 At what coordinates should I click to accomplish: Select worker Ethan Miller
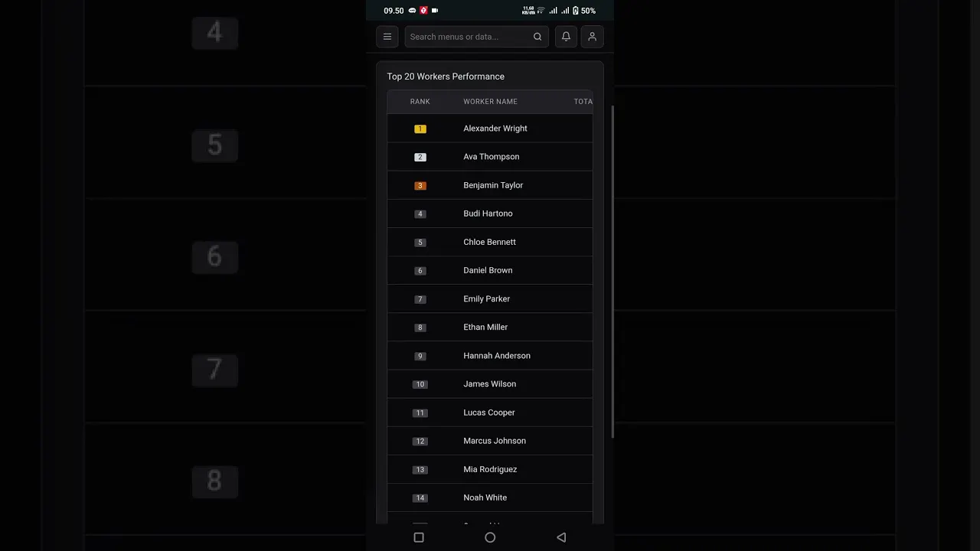point(485,328)
